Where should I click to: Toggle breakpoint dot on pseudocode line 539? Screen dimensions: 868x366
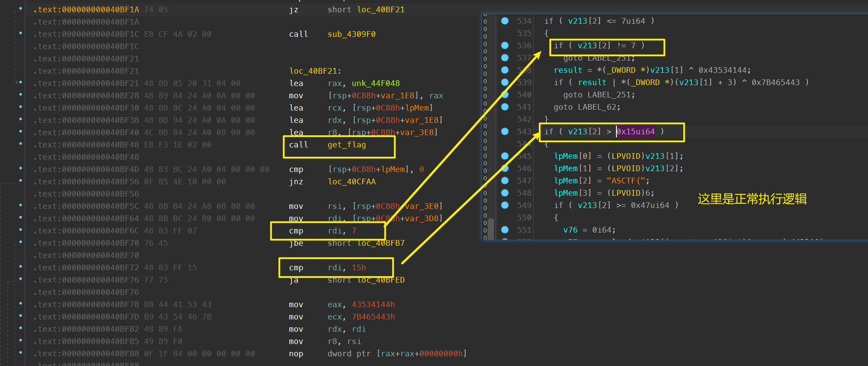coord(505,82)
